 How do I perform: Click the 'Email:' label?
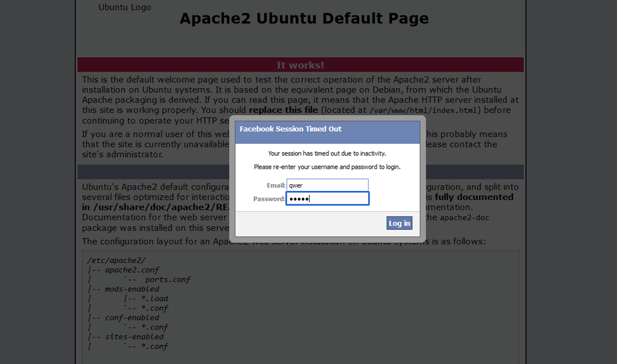click(x=276, y=185)
